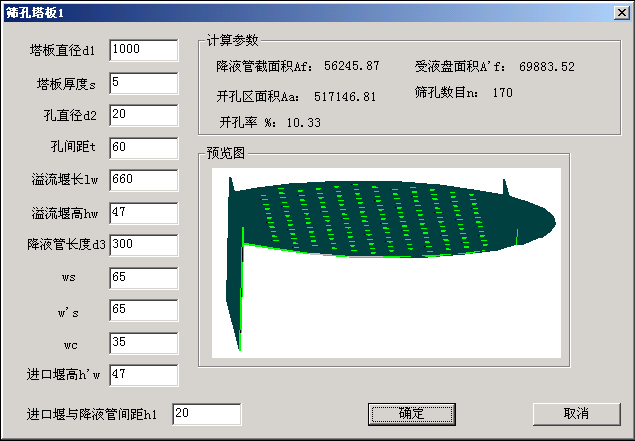Focus the w's input field
This screenshot has height=441, width=635.
point(144,311)
